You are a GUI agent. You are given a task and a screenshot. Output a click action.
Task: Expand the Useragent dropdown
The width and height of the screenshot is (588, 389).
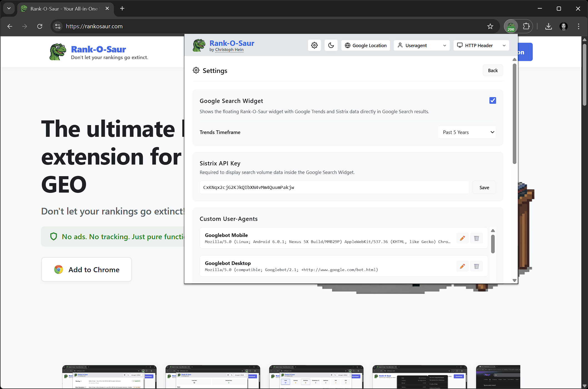pos(422,46)
